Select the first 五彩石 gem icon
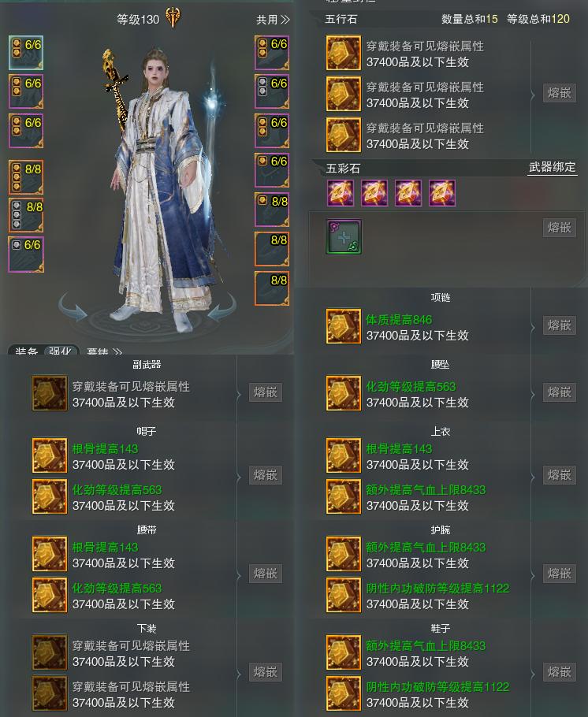 [x=340, y=193]
